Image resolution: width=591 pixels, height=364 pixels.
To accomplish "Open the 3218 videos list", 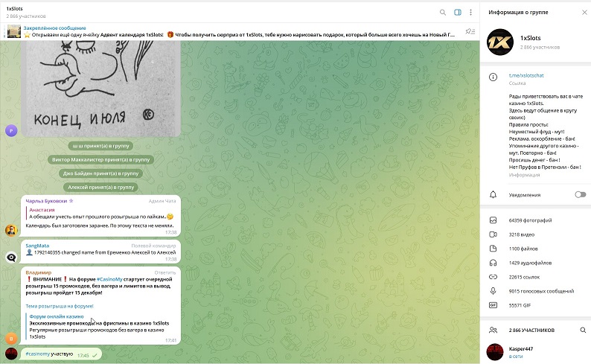I will pos(522,234).
